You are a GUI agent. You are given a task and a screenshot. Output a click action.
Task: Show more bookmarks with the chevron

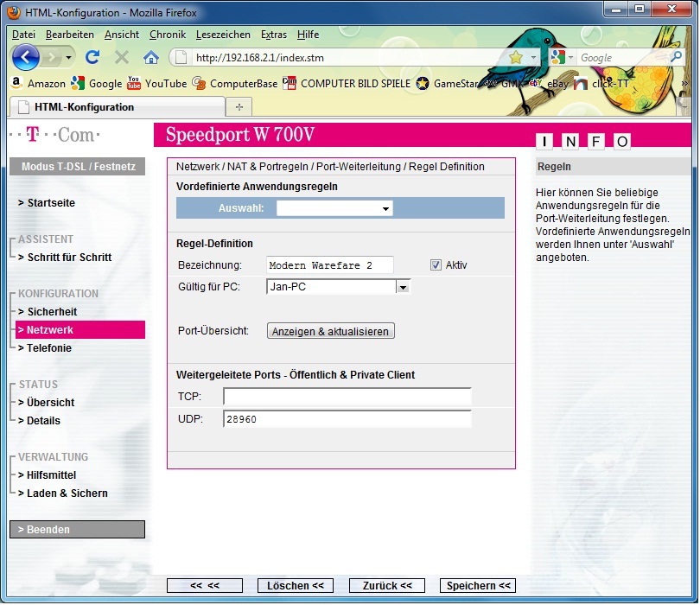[x=684, y=84]
